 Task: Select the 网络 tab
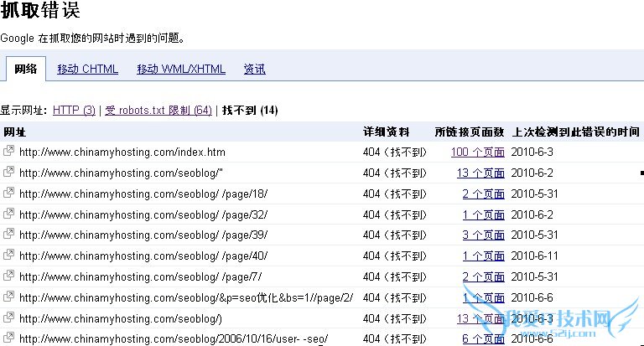click(x=25, y=69)
